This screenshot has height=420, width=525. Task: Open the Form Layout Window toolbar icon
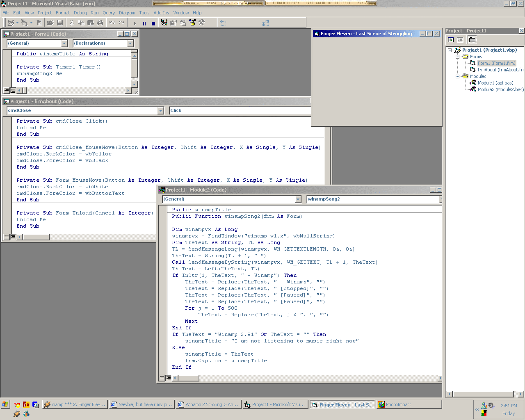[183, 23]
